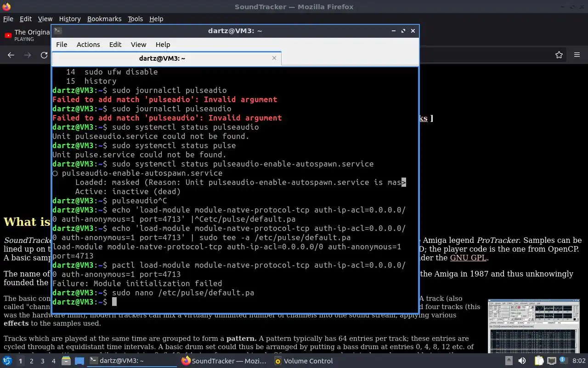This screenshot has width=588, height=368.
Task: Open Firefox Bookmarks menu
Action: pos(104,19)
